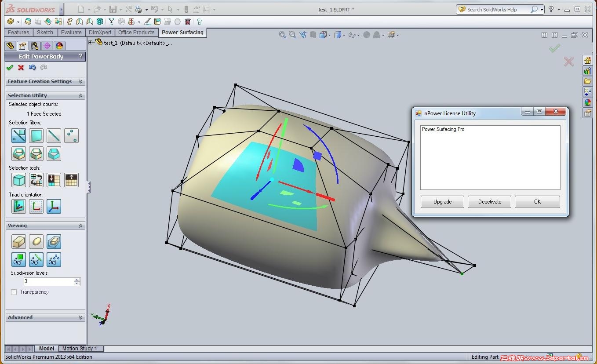This screenshot has height=364, width=597.
Task: Switch to the Features tab
Action: pyautogui.click(x=18, y=33)
